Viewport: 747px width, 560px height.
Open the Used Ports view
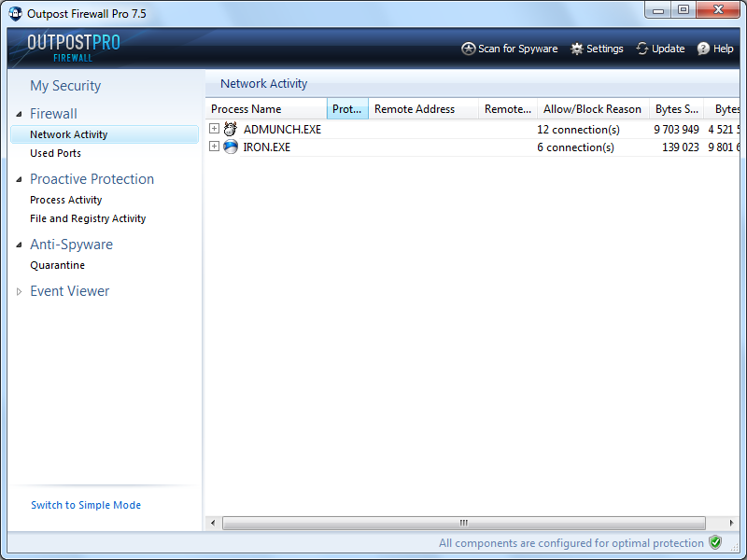pyautogui.click(x=55, y=153)
